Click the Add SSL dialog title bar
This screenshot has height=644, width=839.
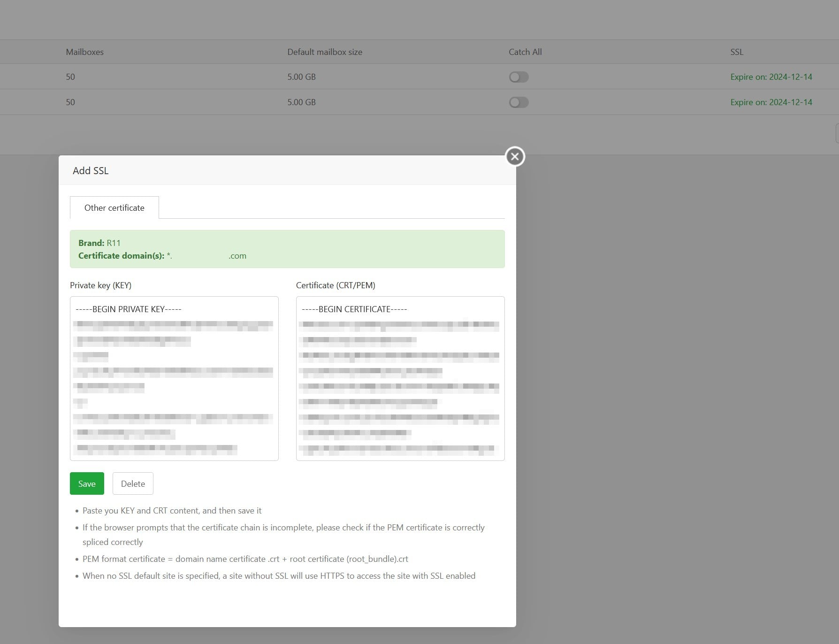click(x=287, y=170)
